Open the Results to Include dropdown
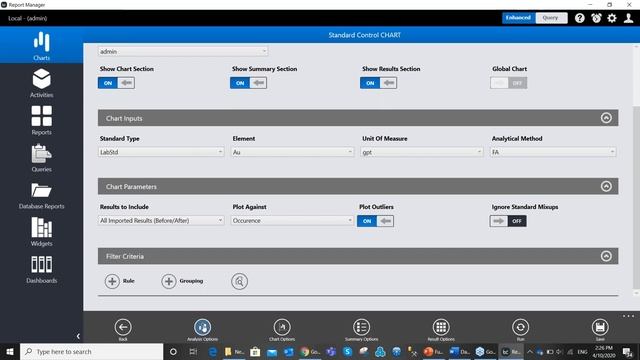The image size is (640, 360). (x=161, y=220)
